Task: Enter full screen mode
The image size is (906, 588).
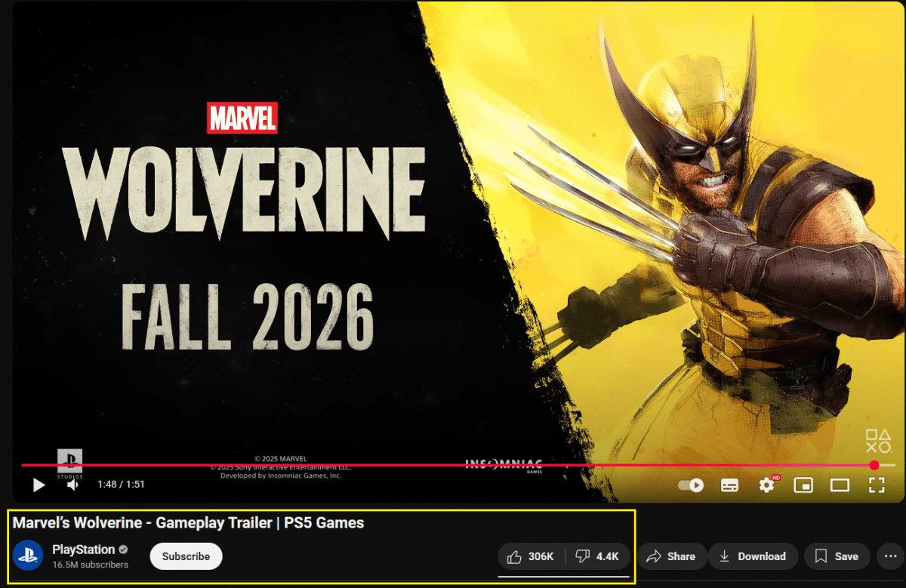Action: (x=876, y=485)
